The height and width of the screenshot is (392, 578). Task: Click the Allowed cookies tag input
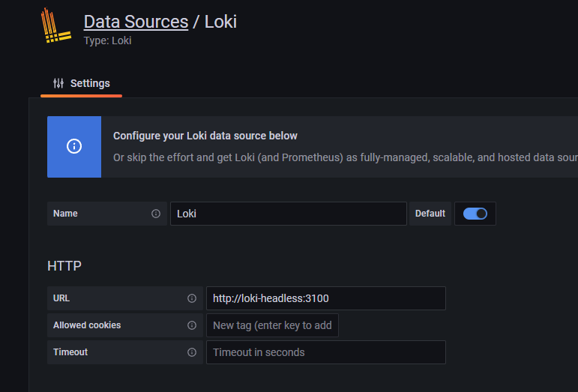click(272, 325)
